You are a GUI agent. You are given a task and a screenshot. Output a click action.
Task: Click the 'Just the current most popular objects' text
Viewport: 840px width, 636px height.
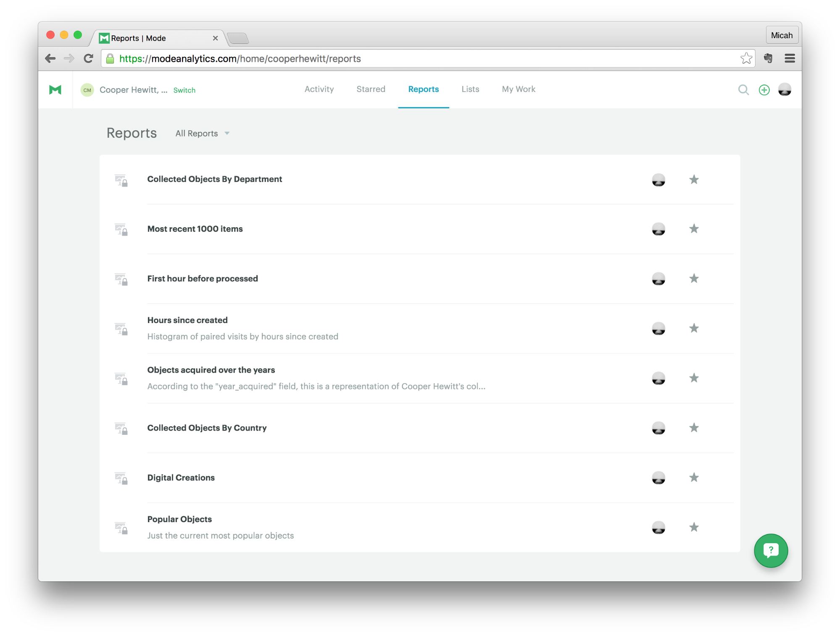220,536
